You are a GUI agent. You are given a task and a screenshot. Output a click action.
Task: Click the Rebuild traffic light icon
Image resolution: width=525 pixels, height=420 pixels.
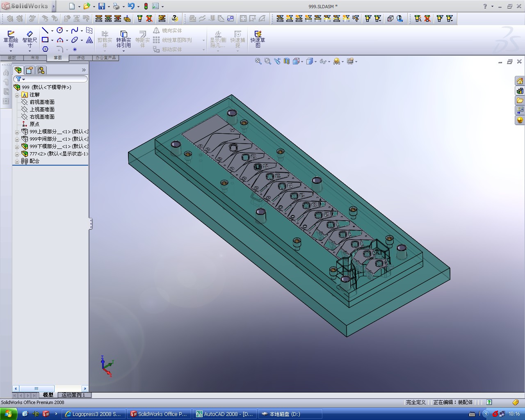(146, 6)
